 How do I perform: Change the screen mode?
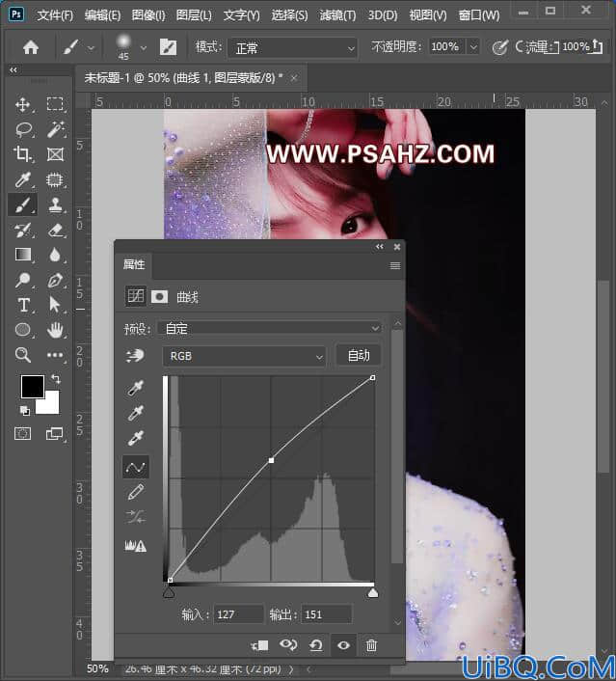[55, 433]
